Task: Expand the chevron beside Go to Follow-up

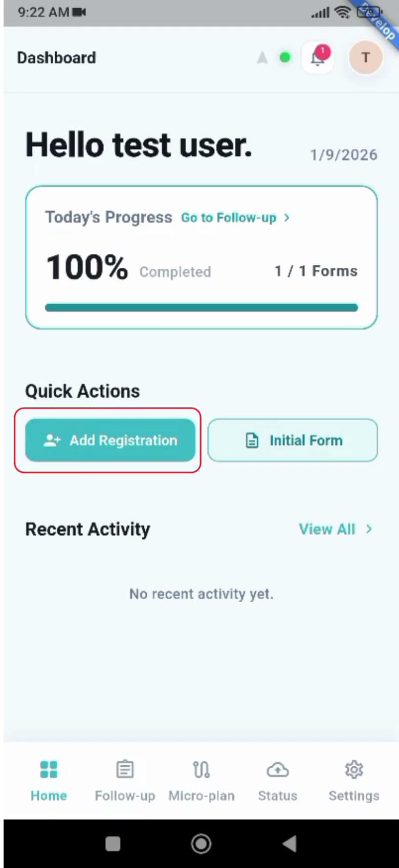Action: pos(287,218)
